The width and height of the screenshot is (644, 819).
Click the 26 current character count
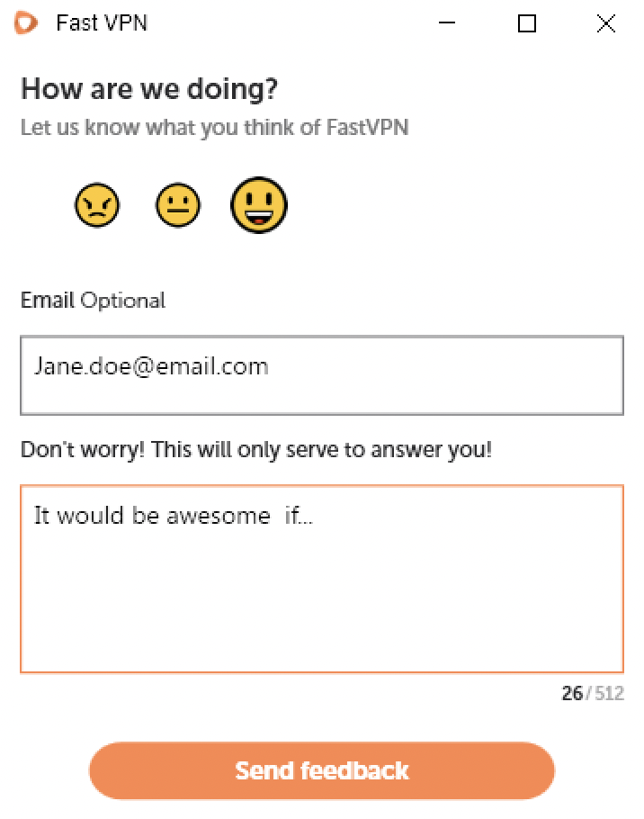[x=572, y=694]
